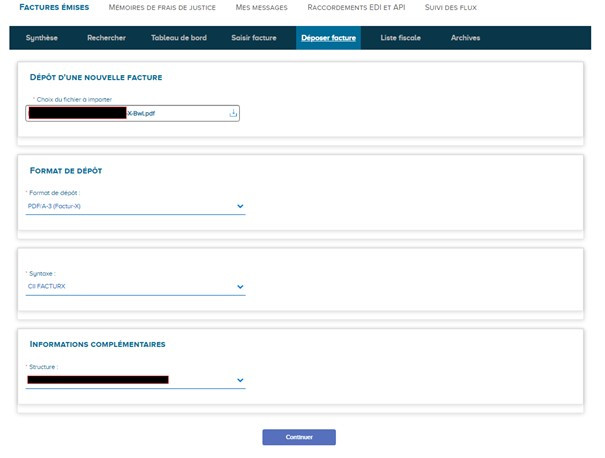Open Mémoires de frais de justice menu

162,7
